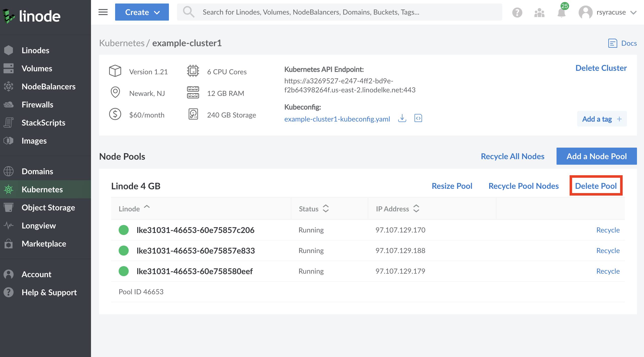The height and width of the screenshot is (357, 644).
Task: Click the Firewalls icon in sidebar
Action: point(9,104)
